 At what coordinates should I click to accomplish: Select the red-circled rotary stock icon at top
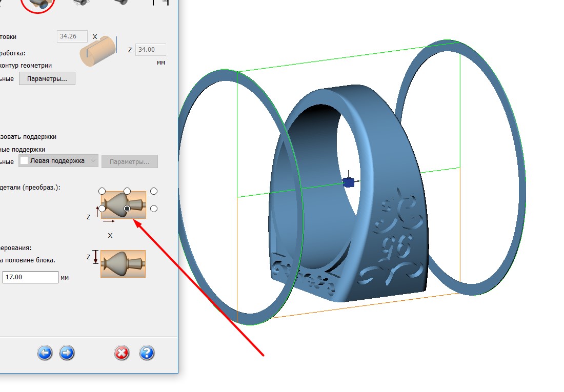38,4
